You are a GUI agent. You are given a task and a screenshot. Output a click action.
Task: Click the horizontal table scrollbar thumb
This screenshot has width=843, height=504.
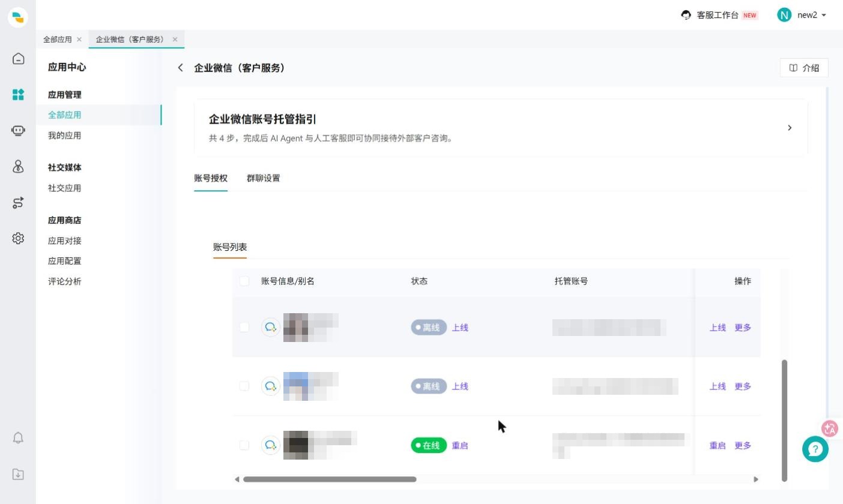coord(330,479)
